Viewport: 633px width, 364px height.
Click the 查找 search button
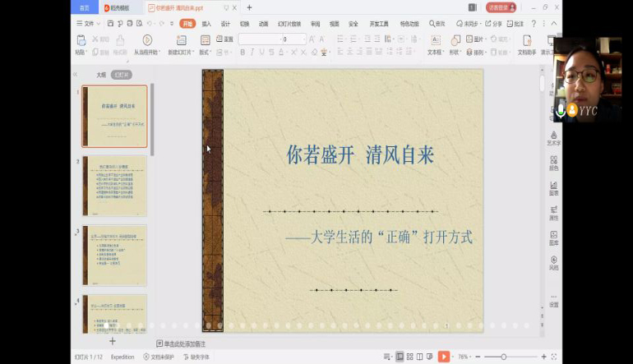click(437, 24)
